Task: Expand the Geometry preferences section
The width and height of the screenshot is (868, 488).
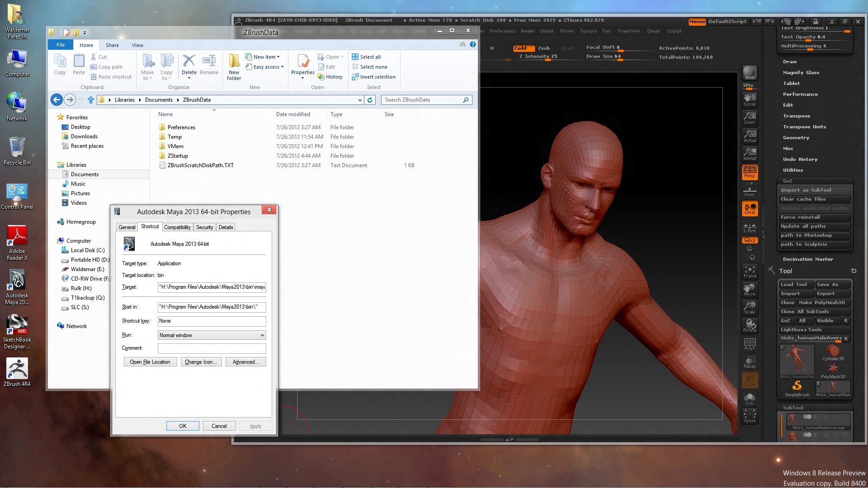Action: coord(796,138)
